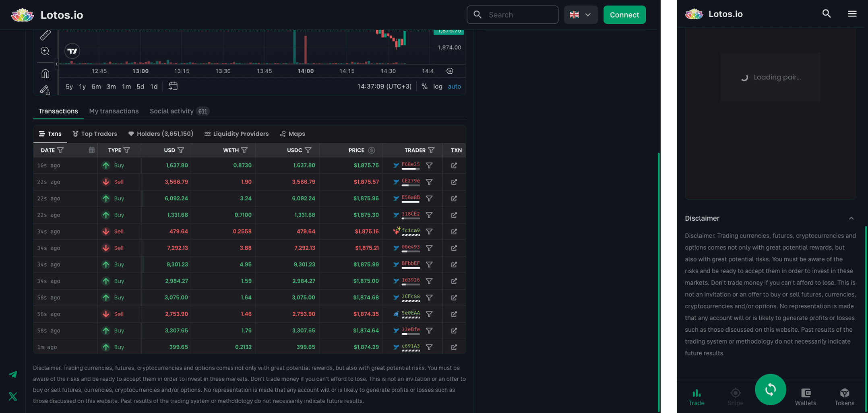Click the Connect button
Viewport: 868px width, 413px height.
(624, 15)
